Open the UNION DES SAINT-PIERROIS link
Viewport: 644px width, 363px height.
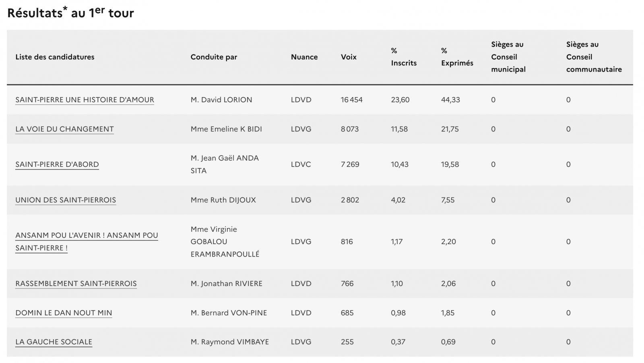(x=66, y=200)
